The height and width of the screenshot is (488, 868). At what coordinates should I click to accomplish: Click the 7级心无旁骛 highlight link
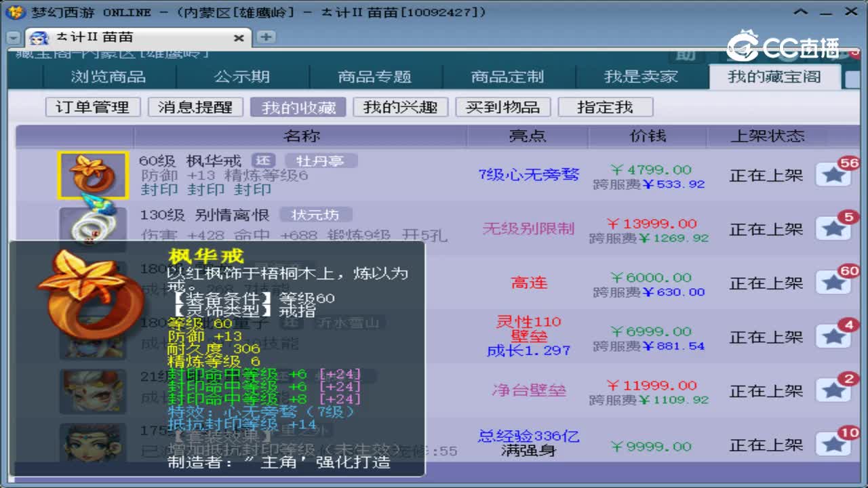(528, 175)
